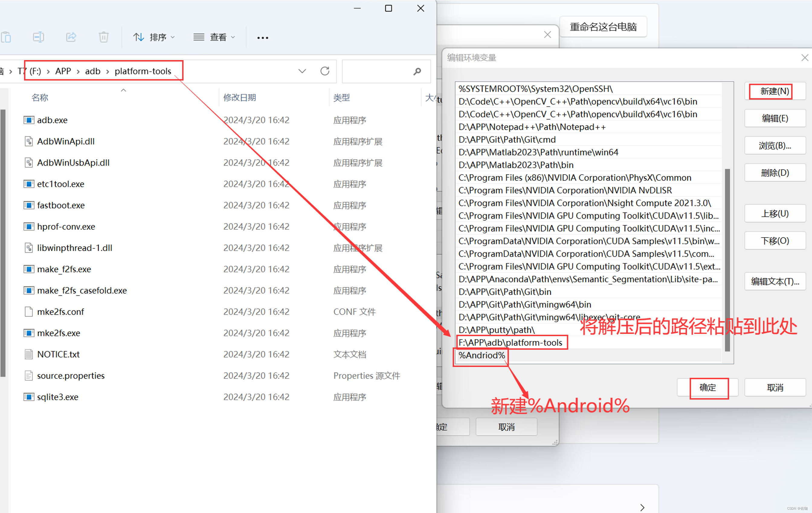Screen dimensions: 812x513
Task: Click the Explorer search box
Action: 386,71
